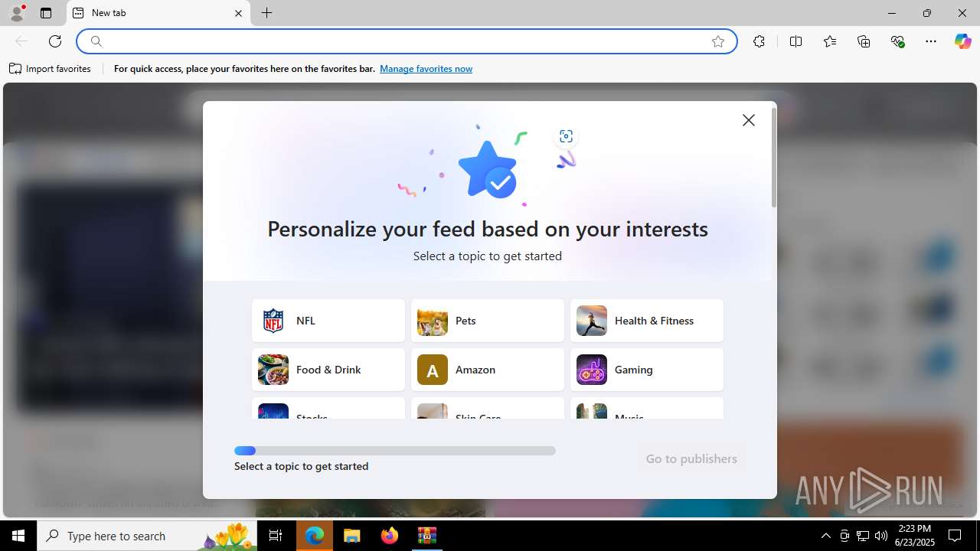Focus the address bar input
Viewport: 980px width, 551px height.
(406, 41)
